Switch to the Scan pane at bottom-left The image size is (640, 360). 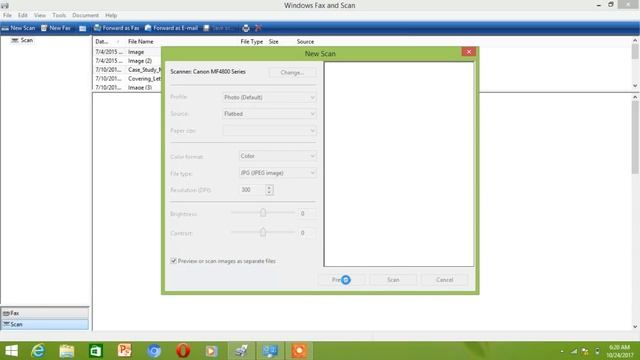coord(45,324)
